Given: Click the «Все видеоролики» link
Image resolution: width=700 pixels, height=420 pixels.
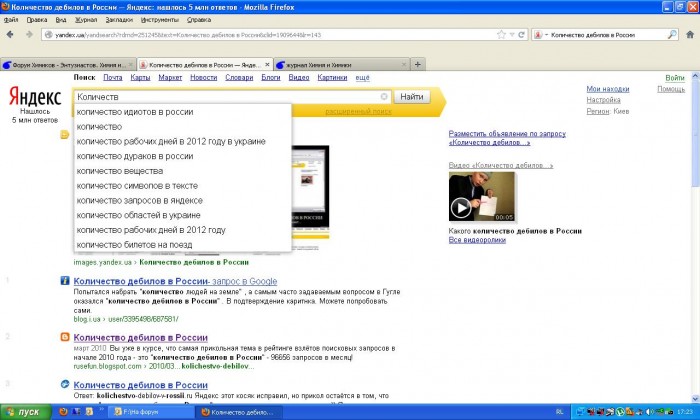Looking at the screenshot, I should click(x=479, y=241).
